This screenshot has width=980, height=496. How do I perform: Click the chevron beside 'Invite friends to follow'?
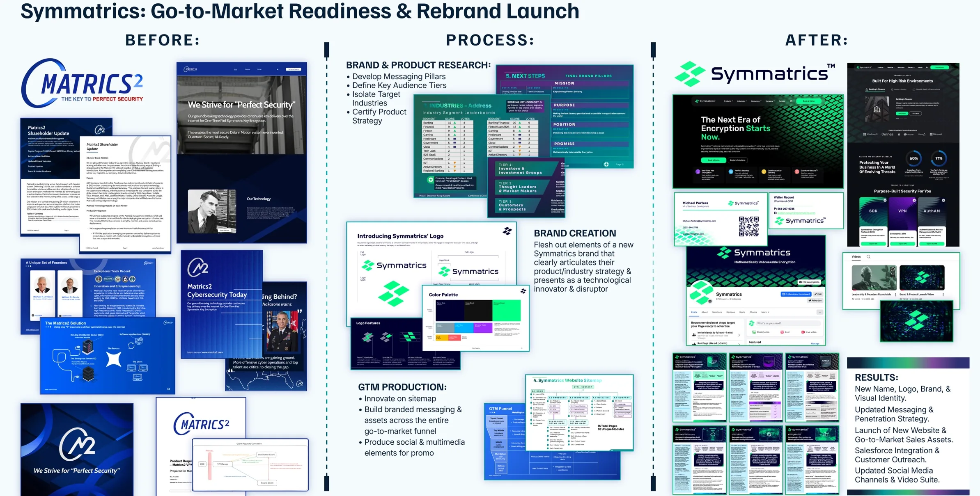739,335
